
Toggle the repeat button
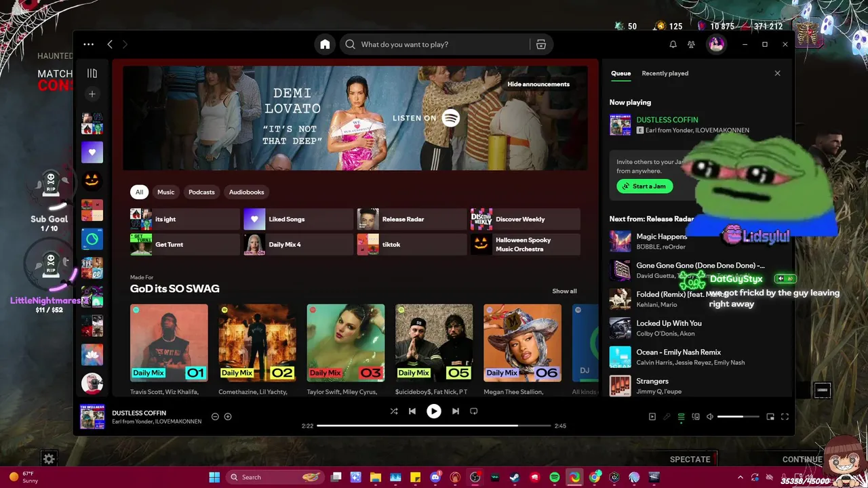coord(474,411)
